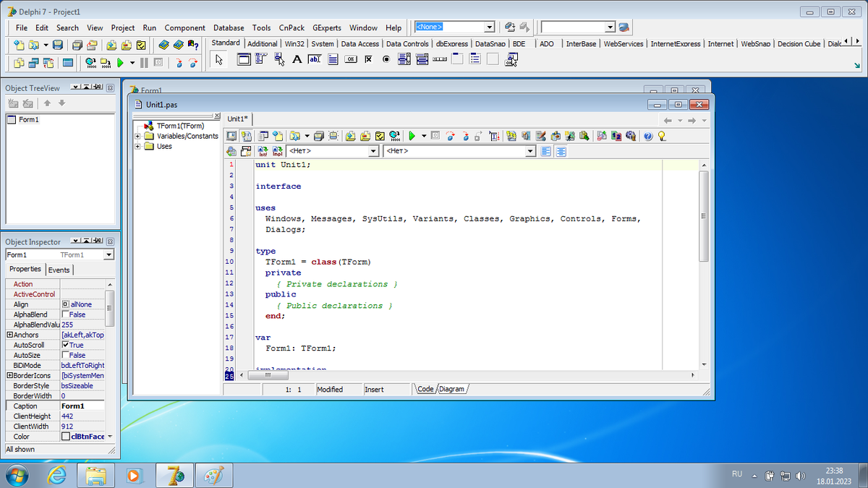The image size is (868, 488).
Task: Select the Memo component in the palette
Action: tap(333, 60)
